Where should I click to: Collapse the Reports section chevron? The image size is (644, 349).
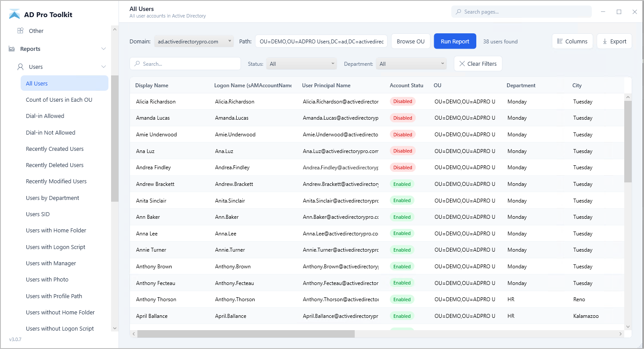[104, 49]
